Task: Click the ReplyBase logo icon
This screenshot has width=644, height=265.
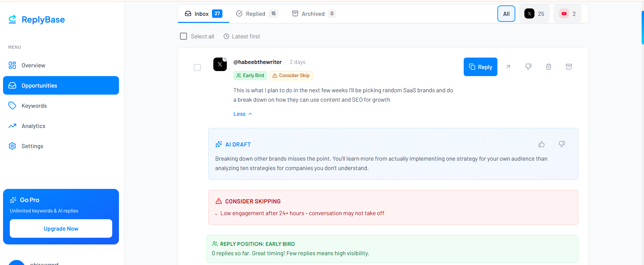Action: click(12, 19)
